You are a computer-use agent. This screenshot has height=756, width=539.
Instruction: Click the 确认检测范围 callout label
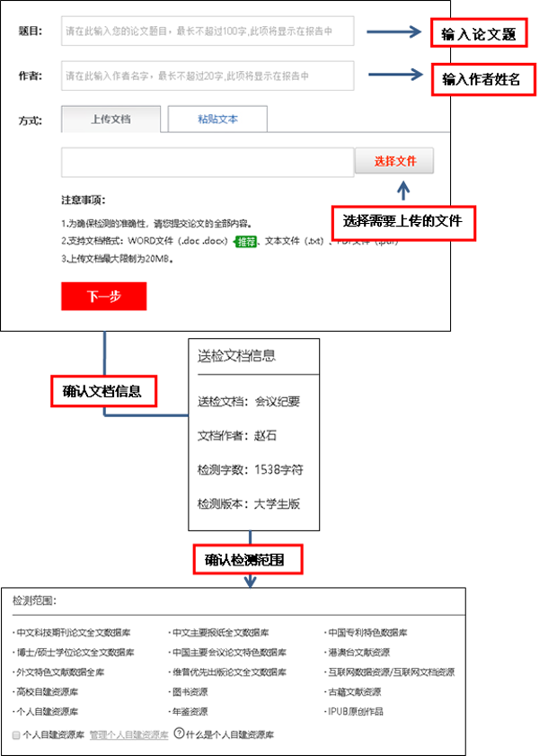(x=250, y=559)
